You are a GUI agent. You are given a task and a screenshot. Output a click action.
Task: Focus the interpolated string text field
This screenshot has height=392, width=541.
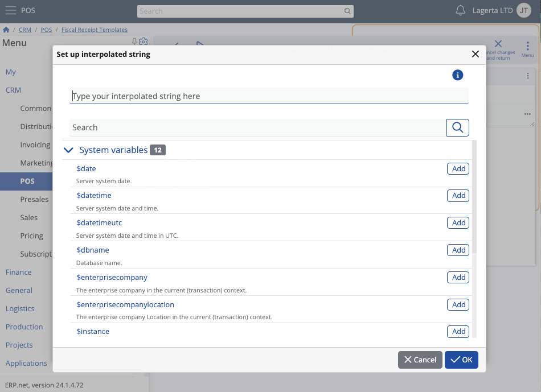click(269, 96)
